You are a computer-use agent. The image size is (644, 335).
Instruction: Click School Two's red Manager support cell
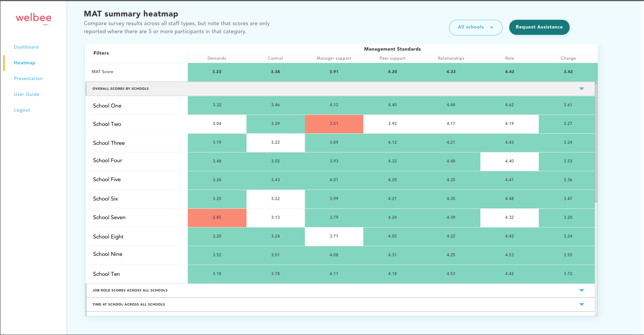click(x=334, y=124)
